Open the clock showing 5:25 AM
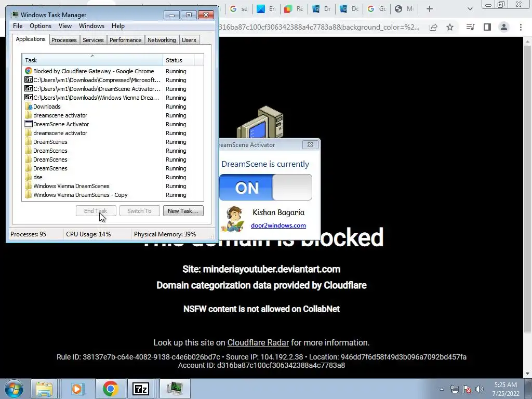This screenshot has width=532, height=399. (506, 389)
